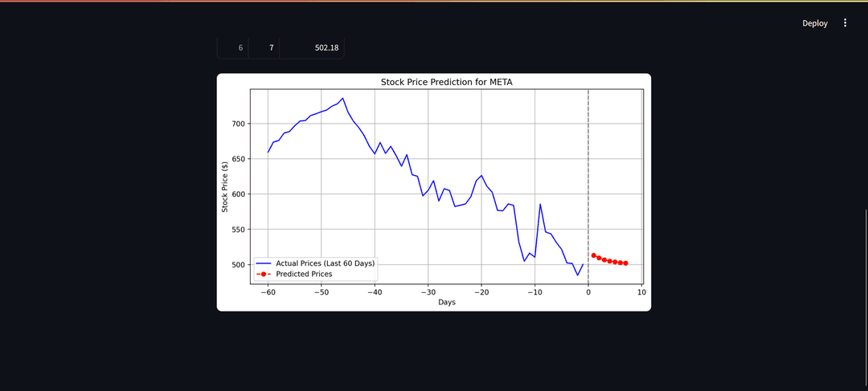Click the chart title mentioning META
This screenshot has width=868, height=391.
click(x=446, y=82)
